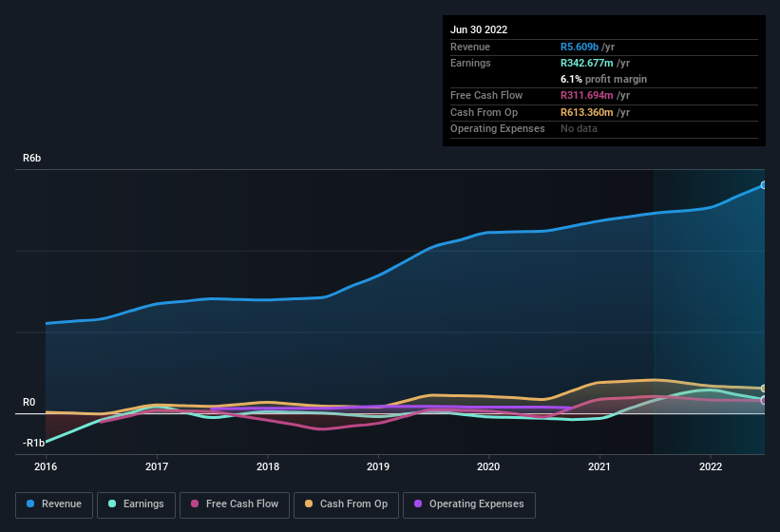Click the 6.1% profit margin text

603,79
